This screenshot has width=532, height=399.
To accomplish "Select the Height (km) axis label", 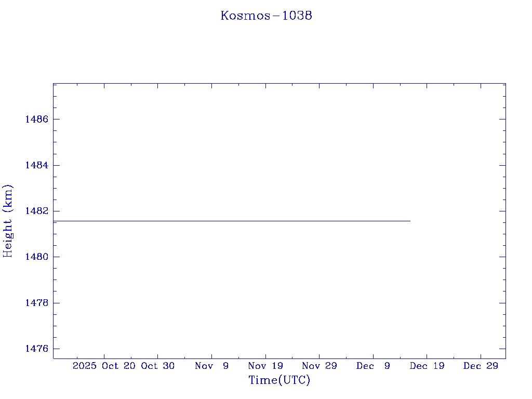I will click(x=8, y=221).
